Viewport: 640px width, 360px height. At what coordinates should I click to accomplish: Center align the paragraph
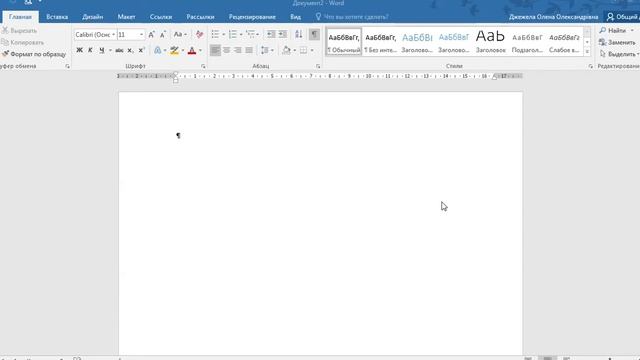(227, 50)
